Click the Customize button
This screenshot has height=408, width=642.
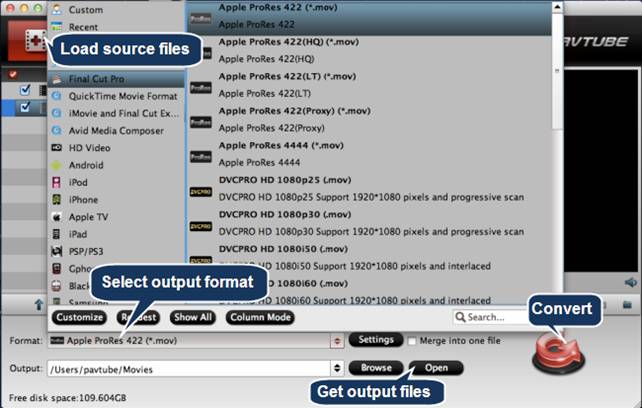(79, 317)
